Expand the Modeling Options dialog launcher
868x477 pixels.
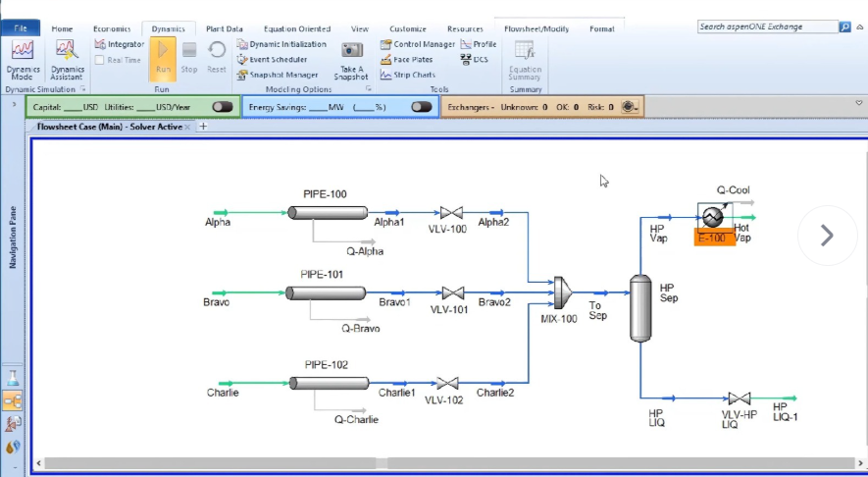369,88
